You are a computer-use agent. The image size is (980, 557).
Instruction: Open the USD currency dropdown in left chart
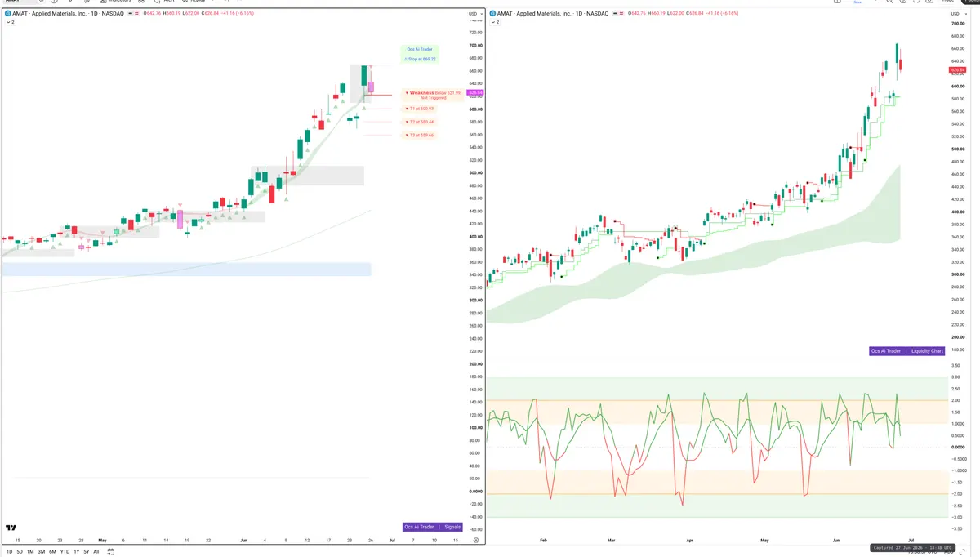click(474, 14)
